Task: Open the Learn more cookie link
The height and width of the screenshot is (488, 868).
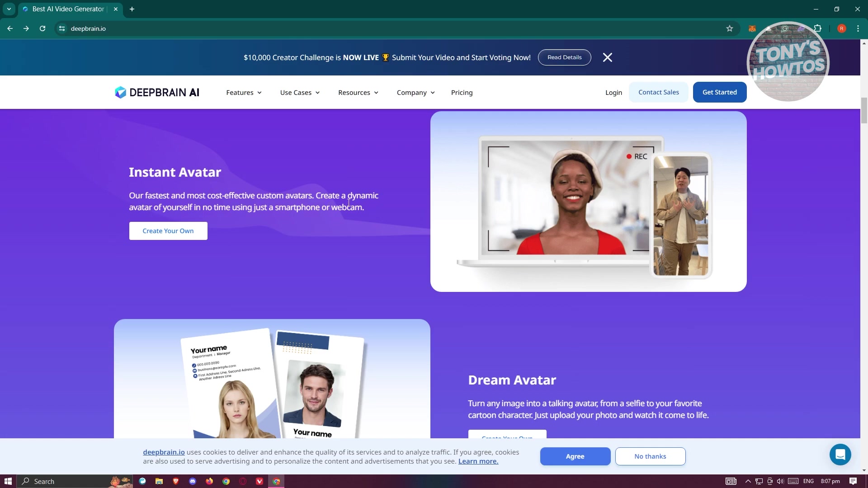Action: (478, 461)
